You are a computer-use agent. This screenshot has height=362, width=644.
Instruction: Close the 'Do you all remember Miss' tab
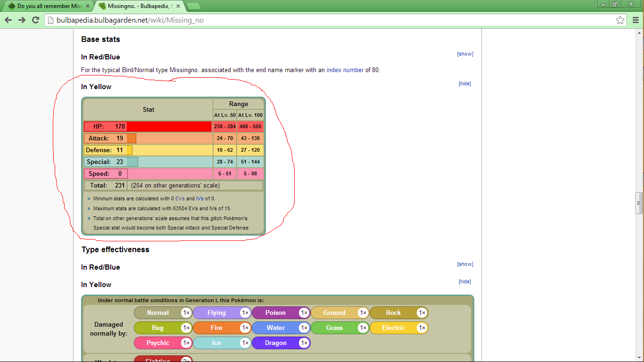tap(87, 6)
